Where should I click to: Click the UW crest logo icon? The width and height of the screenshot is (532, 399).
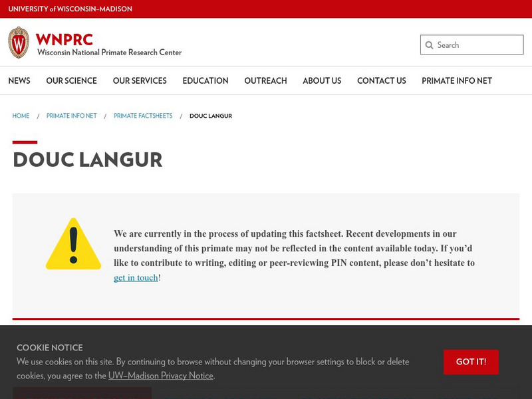point(19,43)
